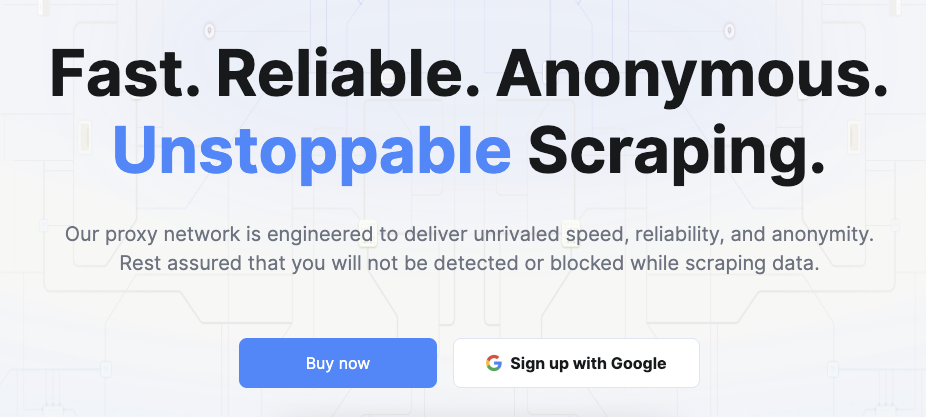Select the left vertical circuit node beside Unstoppable

click(84, 136)
